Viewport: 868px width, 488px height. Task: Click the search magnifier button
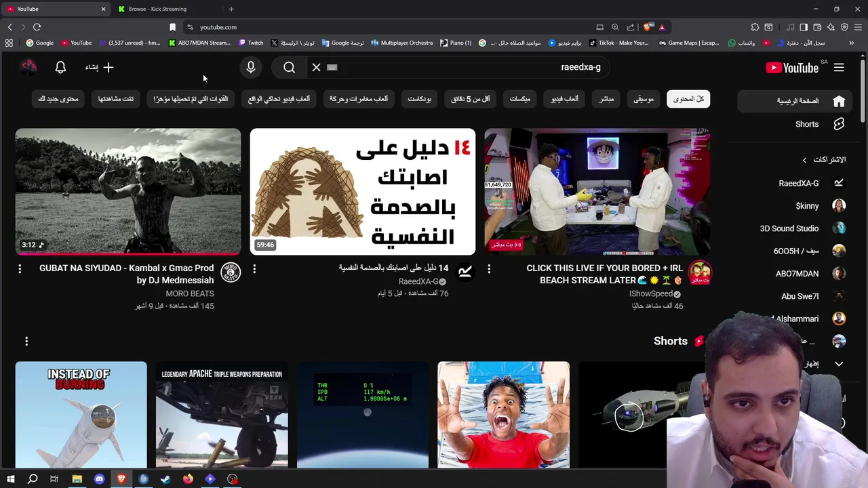pos(289,67)
